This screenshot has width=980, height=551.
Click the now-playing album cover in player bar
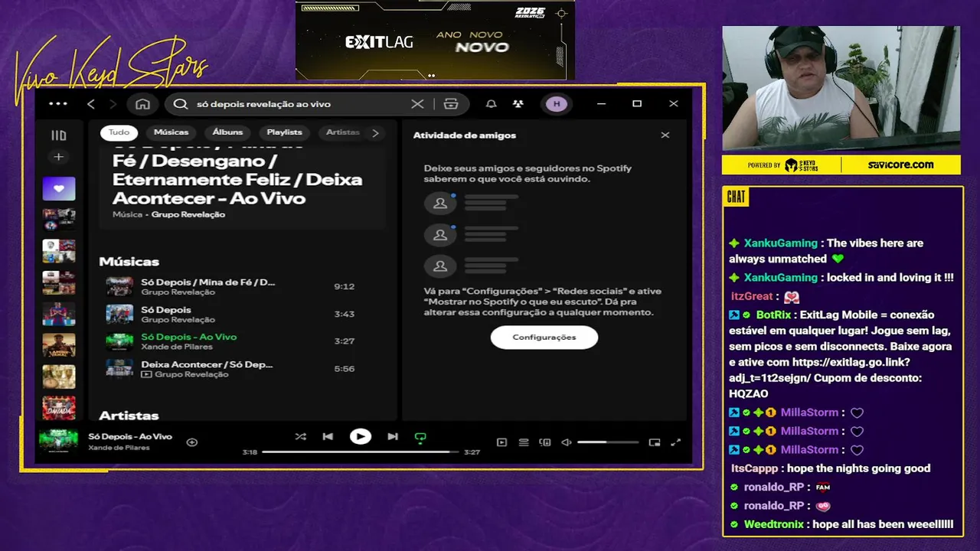[x=59, y=442]
